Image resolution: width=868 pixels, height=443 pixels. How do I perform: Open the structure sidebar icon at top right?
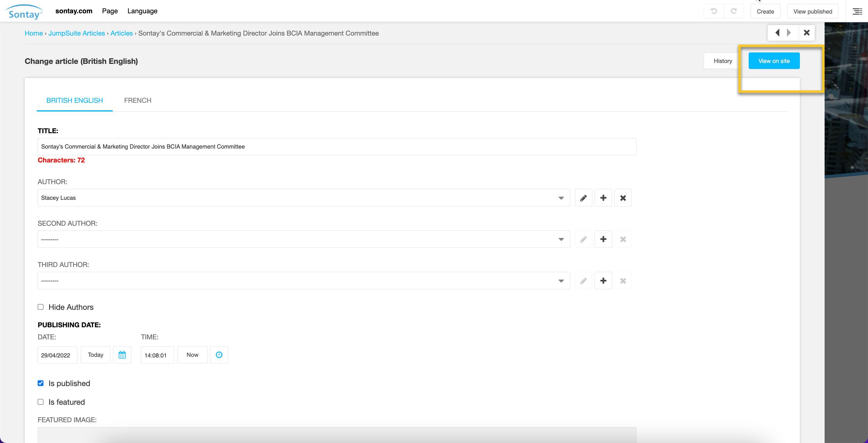tap(857, 11)
